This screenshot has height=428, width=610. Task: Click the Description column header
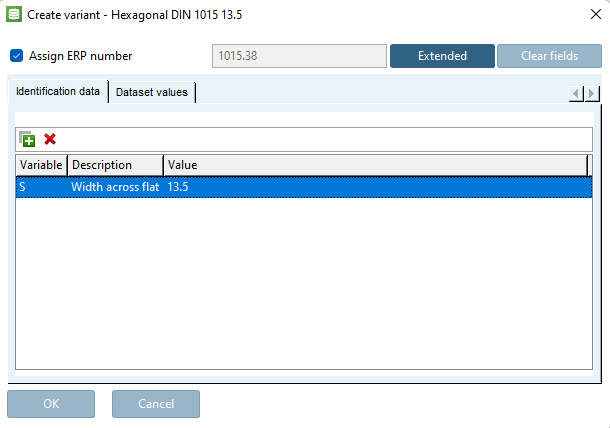tap(115, 165)
